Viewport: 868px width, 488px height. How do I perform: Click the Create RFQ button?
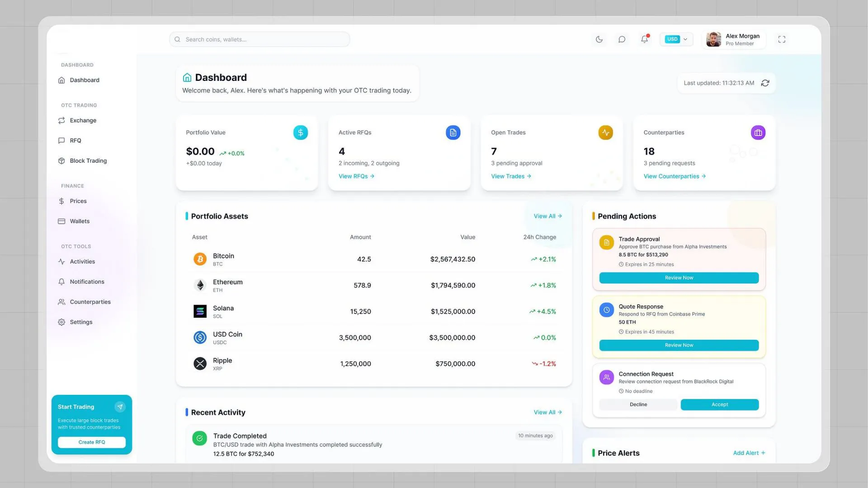92,442
